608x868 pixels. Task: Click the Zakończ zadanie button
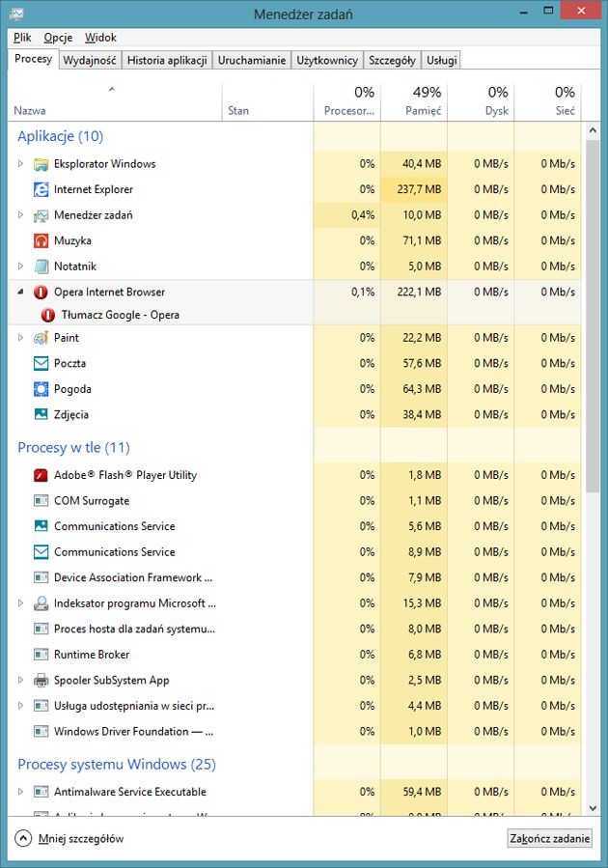click(x=549, y=838)
